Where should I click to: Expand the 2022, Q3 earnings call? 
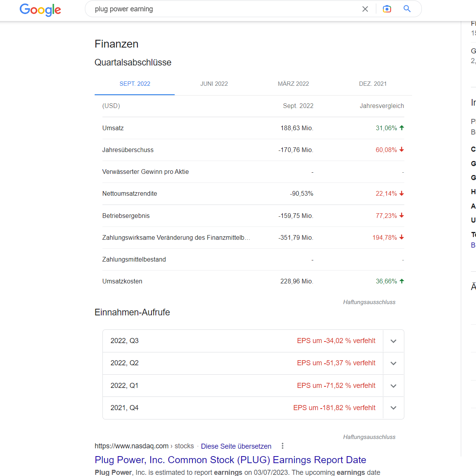tap(393, 341)
